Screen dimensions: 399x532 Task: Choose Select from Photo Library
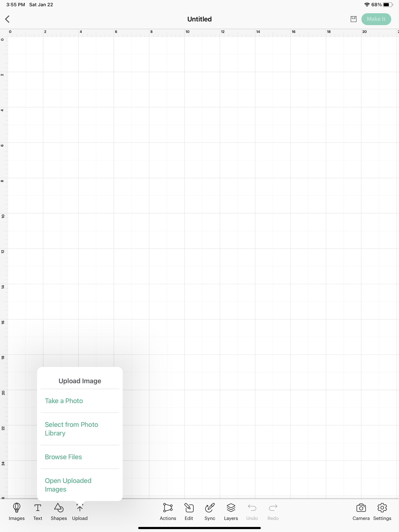[x=72, y=429]
